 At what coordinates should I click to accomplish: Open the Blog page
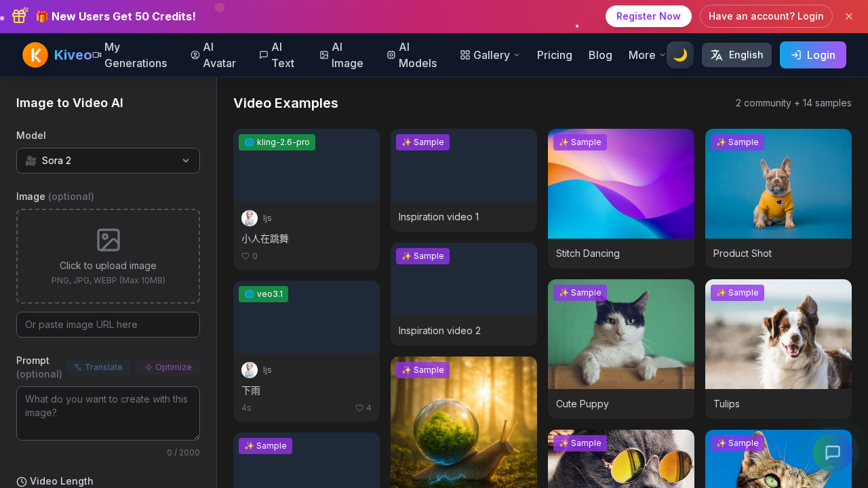(x=600, y=55)
